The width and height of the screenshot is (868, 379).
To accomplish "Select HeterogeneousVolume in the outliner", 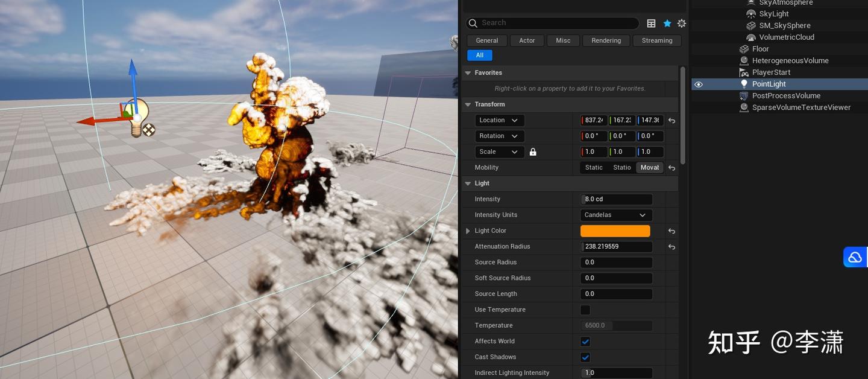I will [790, 61].
